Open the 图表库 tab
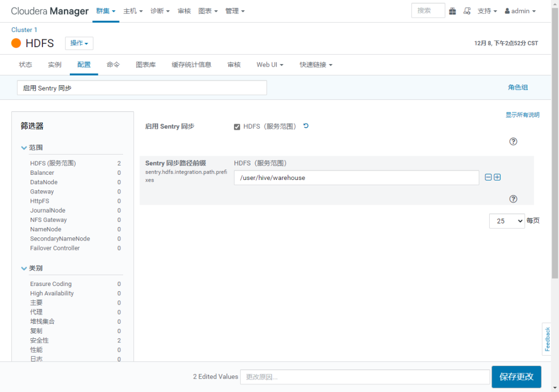Viewport: 559px width, 392px height. [x=145, y=65]
